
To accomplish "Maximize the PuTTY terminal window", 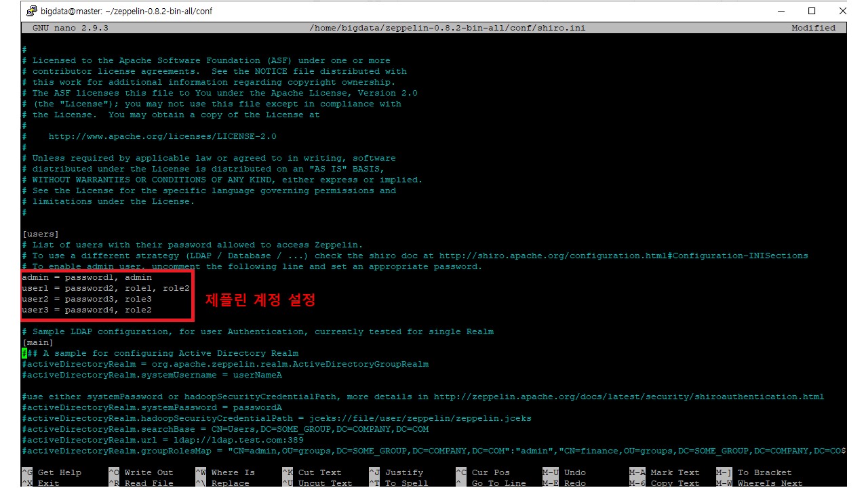I will 812,11.
